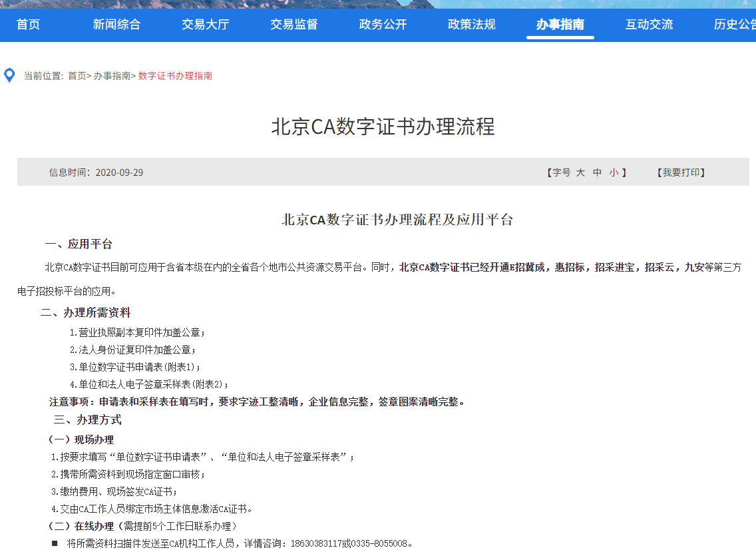This screenshot has width=756, height=552.
Task: Click the 首页 breadcrumb link
Action: [77, 76]
